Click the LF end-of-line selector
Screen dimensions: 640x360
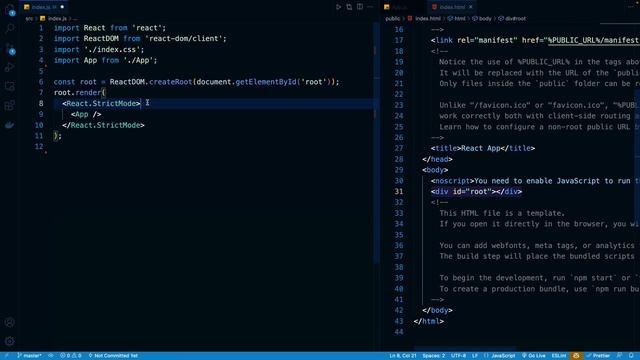point(475,356)
